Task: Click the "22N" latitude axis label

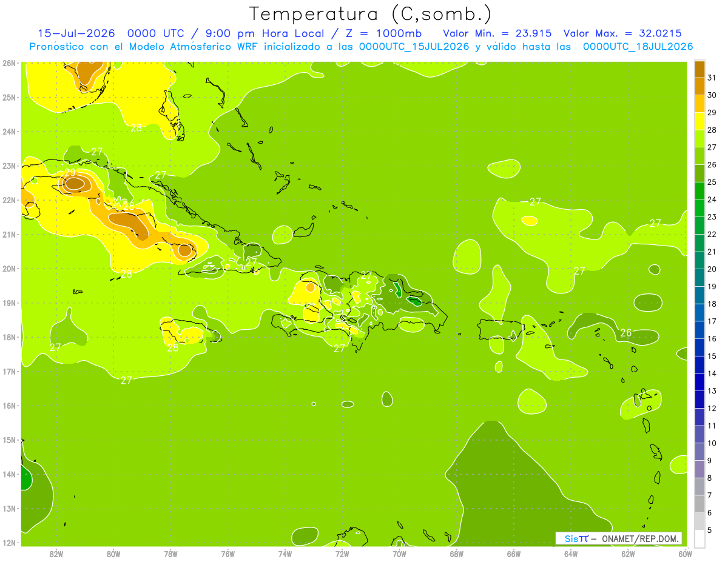Action: point(9,200)
